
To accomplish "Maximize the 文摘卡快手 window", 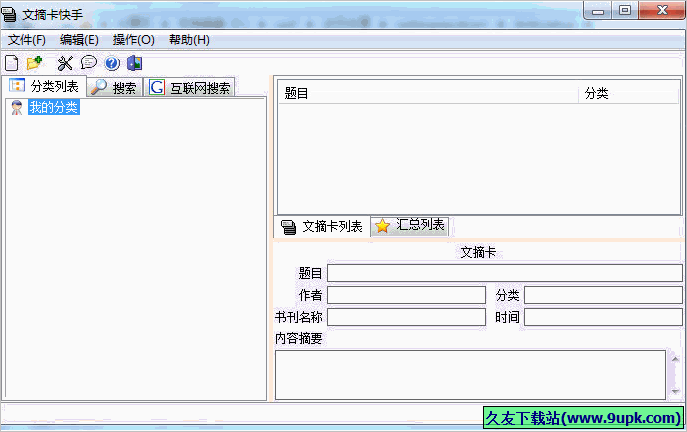I will pos(625,11).
